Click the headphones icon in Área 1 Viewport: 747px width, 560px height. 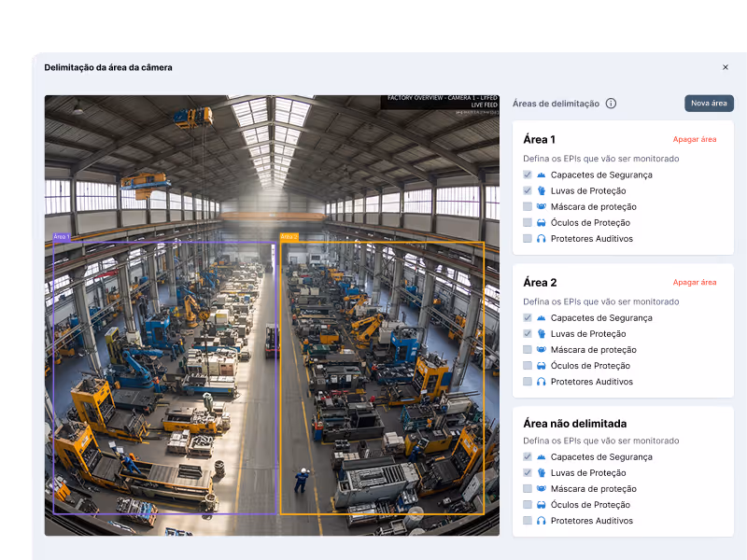pos(542,239)
